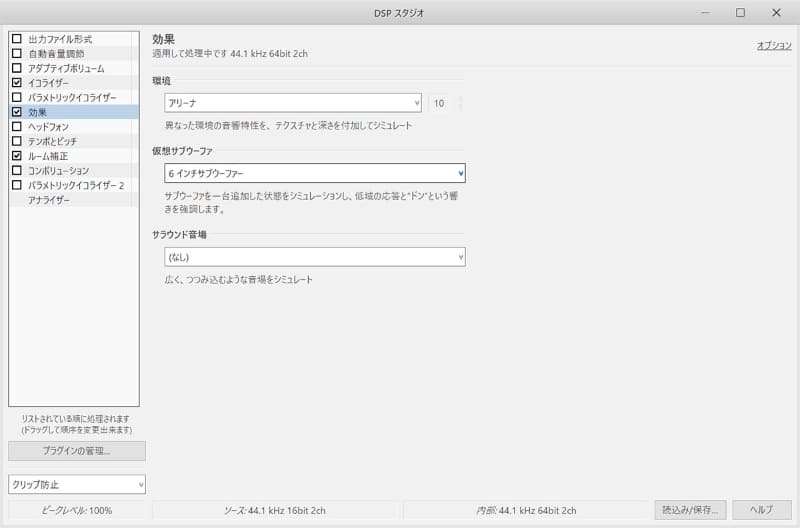Image resolution: width=800 pixels, height=528 pixels.
Task: Open the イコライザー settings entry
Action: click(x=48, y=83)
